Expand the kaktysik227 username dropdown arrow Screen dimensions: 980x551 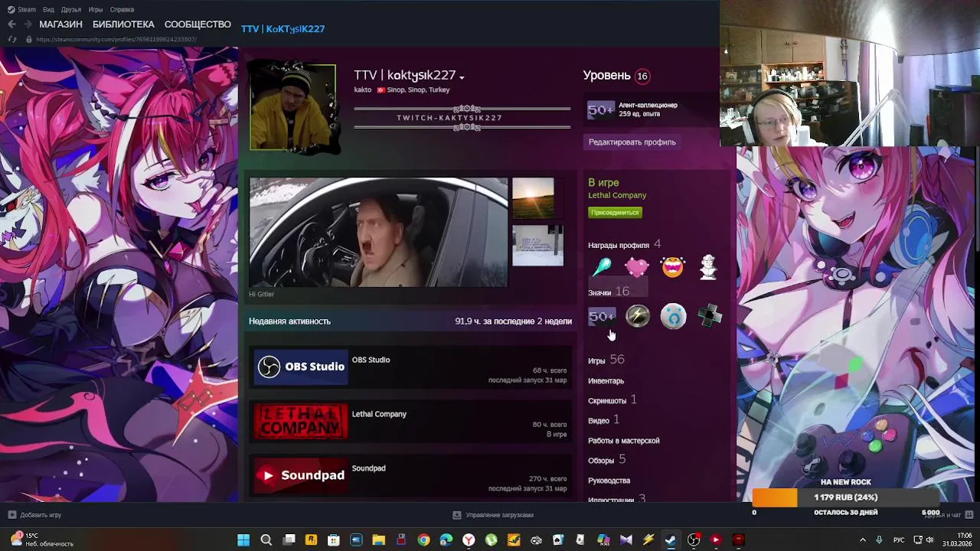click(x=462, y=77)
